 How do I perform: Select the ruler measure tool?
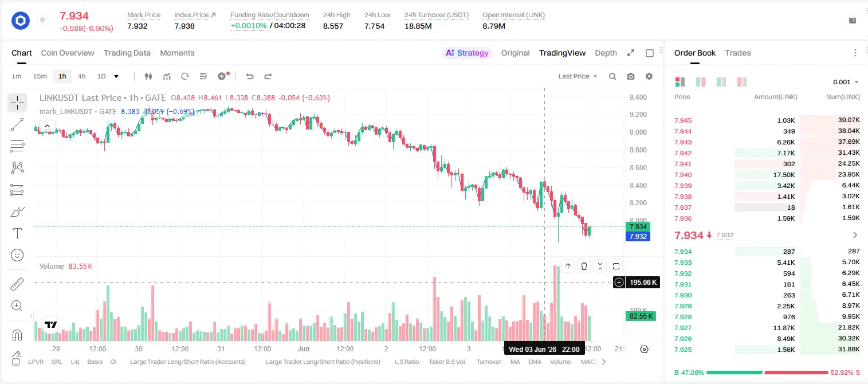click(x=17, y=284)
